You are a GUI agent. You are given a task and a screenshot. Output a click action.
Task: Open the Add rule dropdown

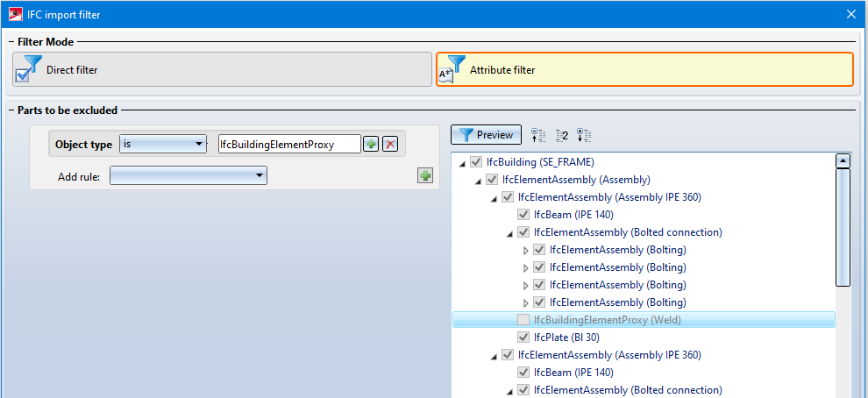pyautogui.click(x=189, y=175)
